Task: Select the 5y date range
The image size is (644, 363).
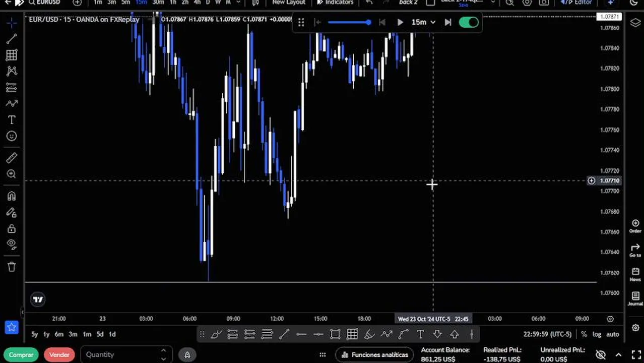Action: (34, 334)
